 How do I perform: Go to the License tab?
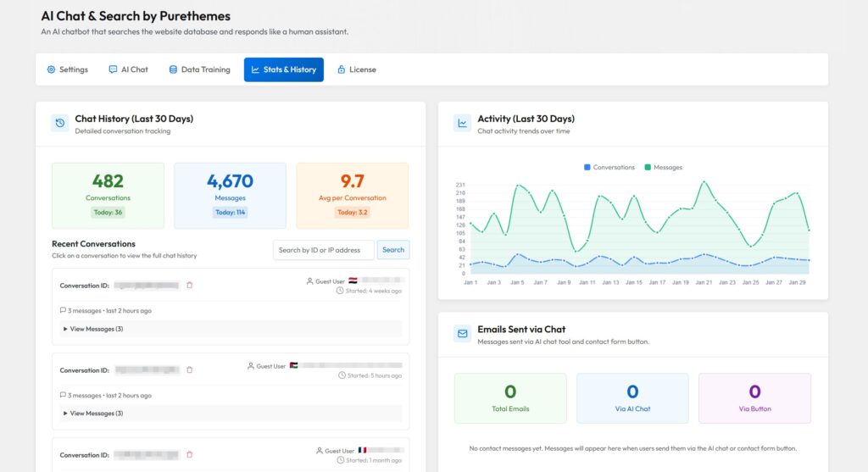coord(357,69)
